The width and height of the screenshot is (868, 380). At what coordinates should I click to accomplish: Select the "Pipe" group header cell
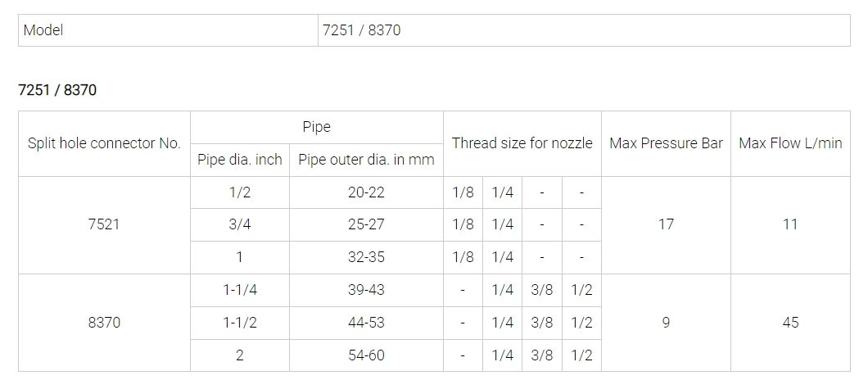[x=316, y=127]
